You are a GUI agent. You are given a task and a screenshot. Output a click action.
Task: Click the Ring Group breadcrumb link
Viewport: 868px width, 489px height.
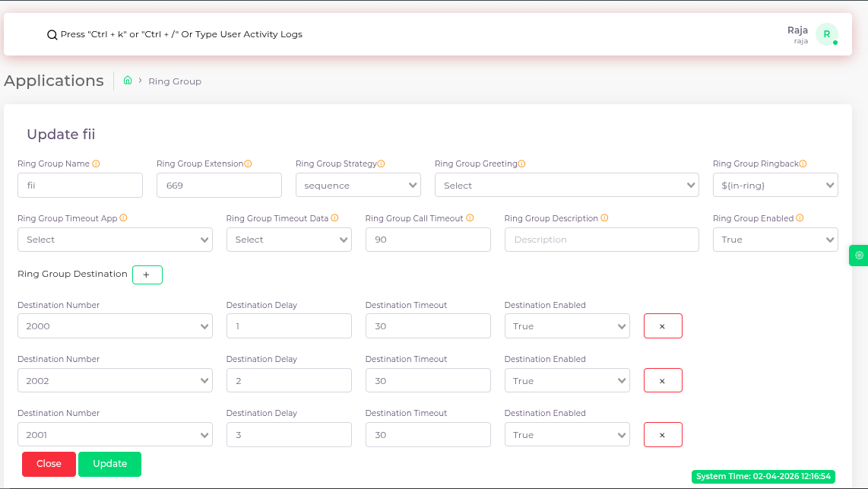click(175, 81)
